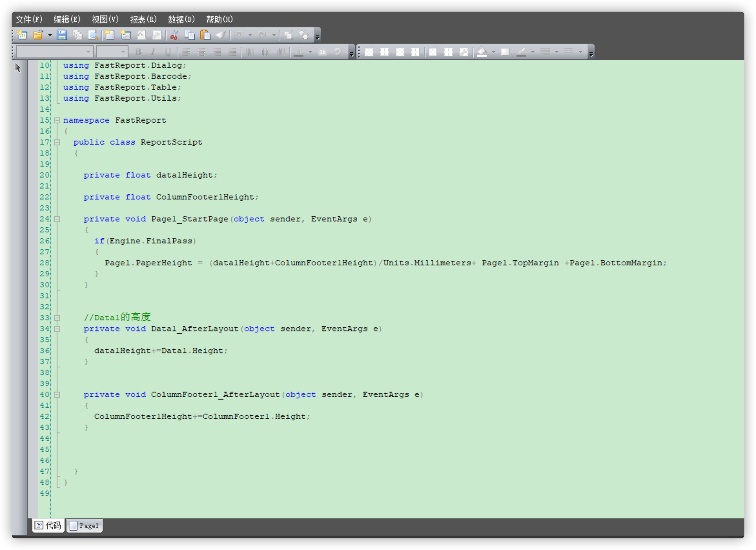Image resolution: width=756 pixels, height=550 pixels.
Task: Collapse the namespace FastReport code block
Action: tap(57, 120)
